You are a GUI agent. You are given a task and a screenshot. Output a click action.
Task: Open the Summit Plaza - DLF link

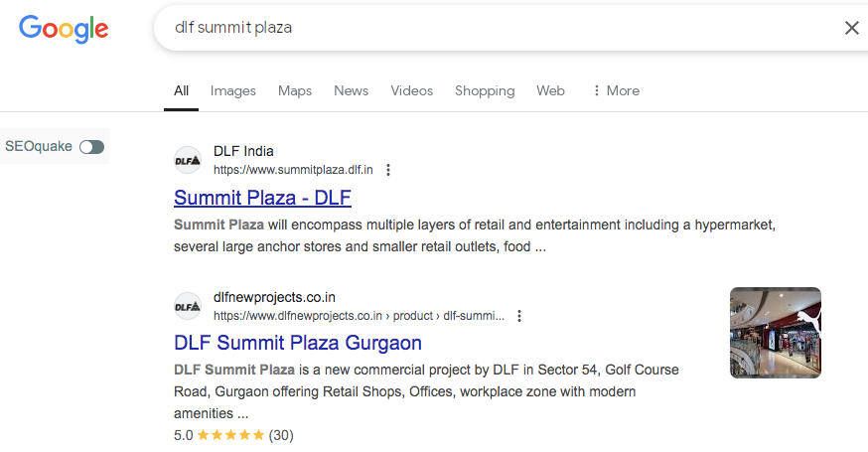point(262,198)
